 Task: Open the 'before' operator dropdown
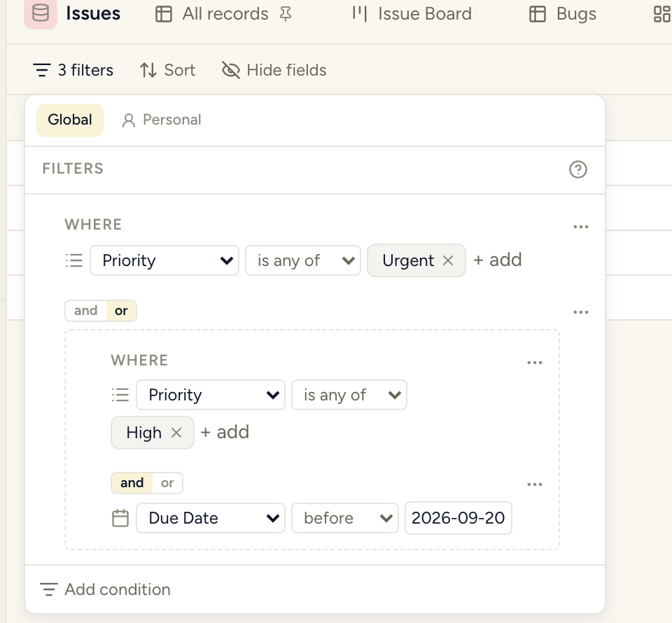tap(345, 518)
